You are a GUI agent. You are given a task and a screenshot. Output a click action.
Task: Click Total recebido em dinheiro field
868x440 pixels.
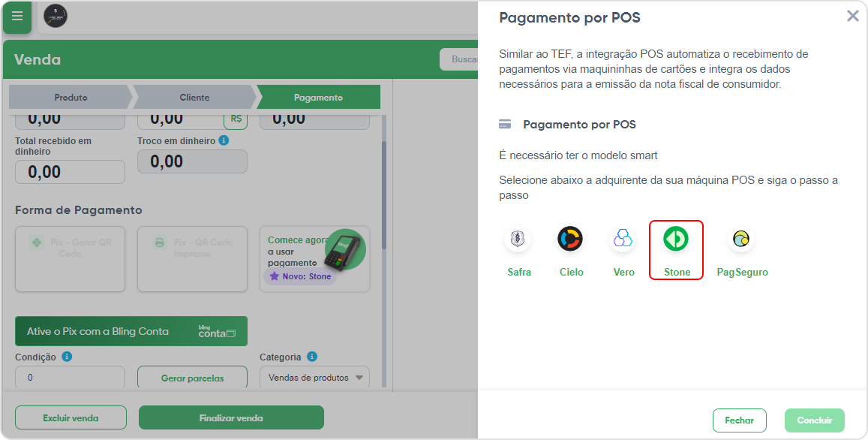(71, 172)
